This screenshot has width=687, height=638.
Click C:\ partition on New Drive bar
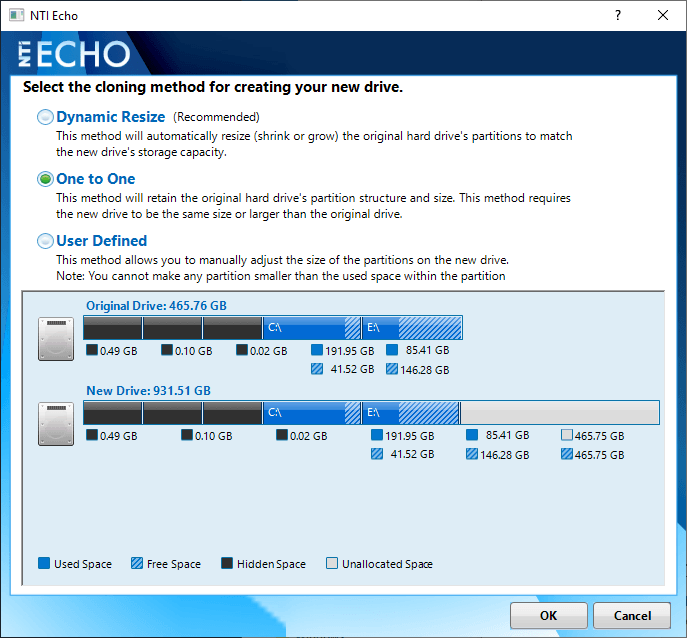311,413
